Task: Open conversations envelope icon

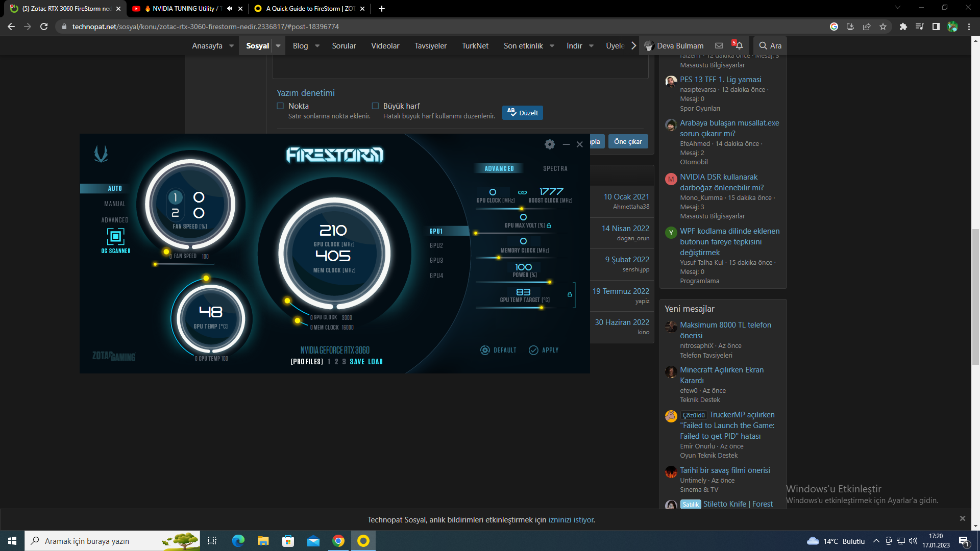Action: point(719,46)
